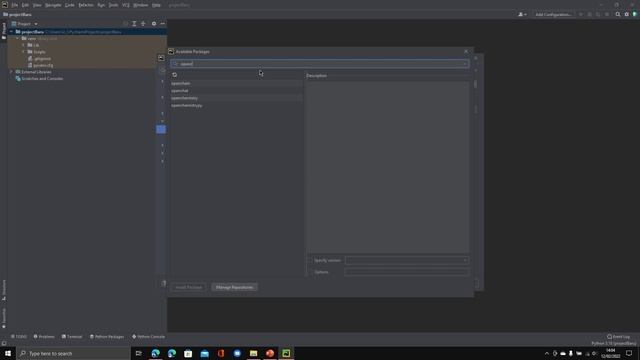The width and height of the screenshot is (640, 360).
Task: Click the taskbar search box
Action: [73, 353]
